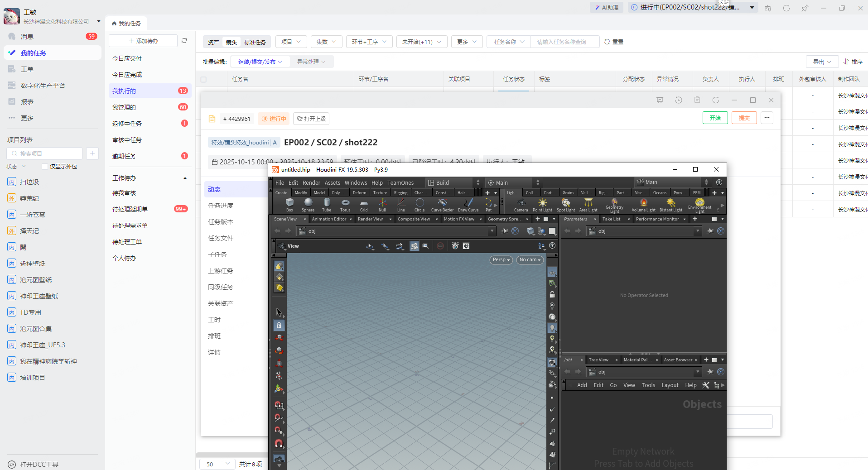Tick the 仅显示外包 checkbox
Viewport: 868px width, 470px height.
pos(45,167)
